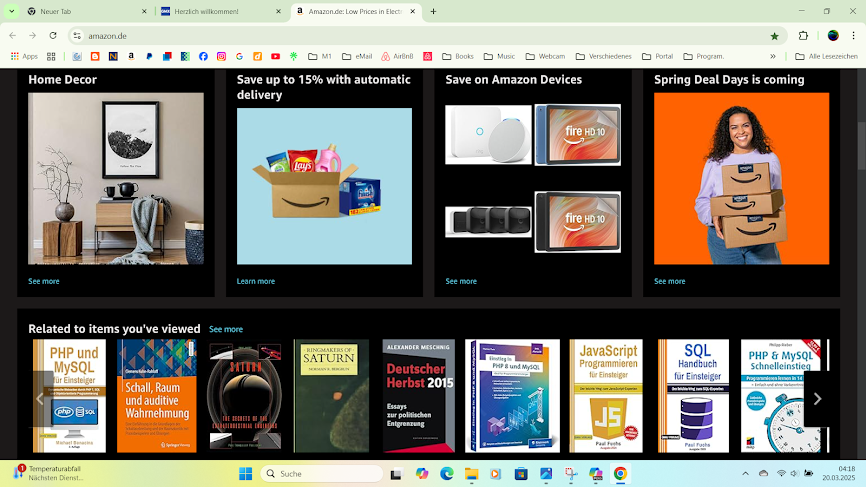Click the Windows Suche search box
Screen dimensions: 866x487
pos(322,474)
